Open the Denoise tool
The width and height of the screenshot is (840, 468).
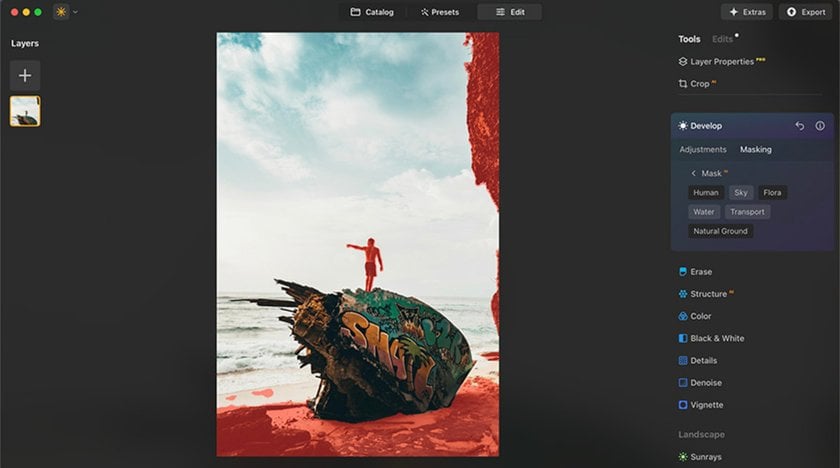tap(705, 383)
